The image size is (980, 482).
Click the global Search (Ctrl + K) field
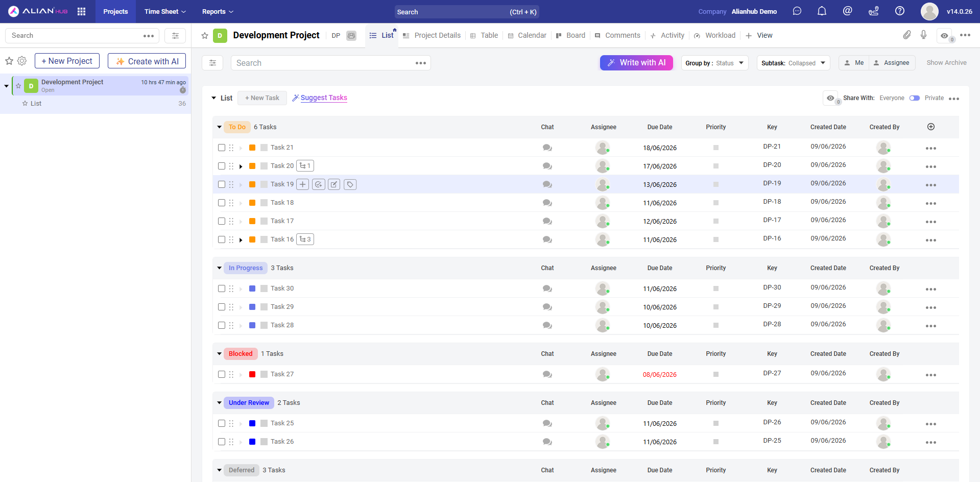[x=467, y=12]
